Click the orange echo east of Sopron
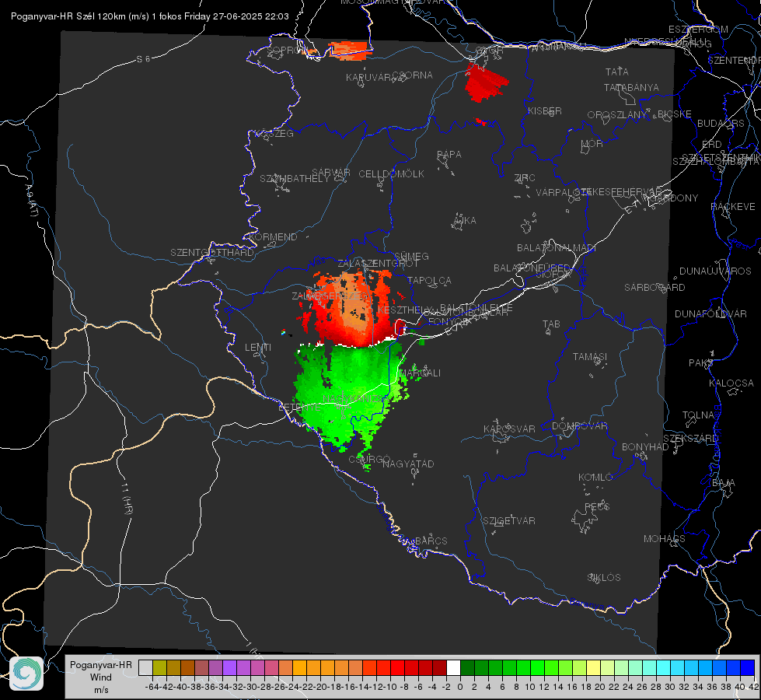The height and width of the screenshot is (700, 761). pos(348,51)
